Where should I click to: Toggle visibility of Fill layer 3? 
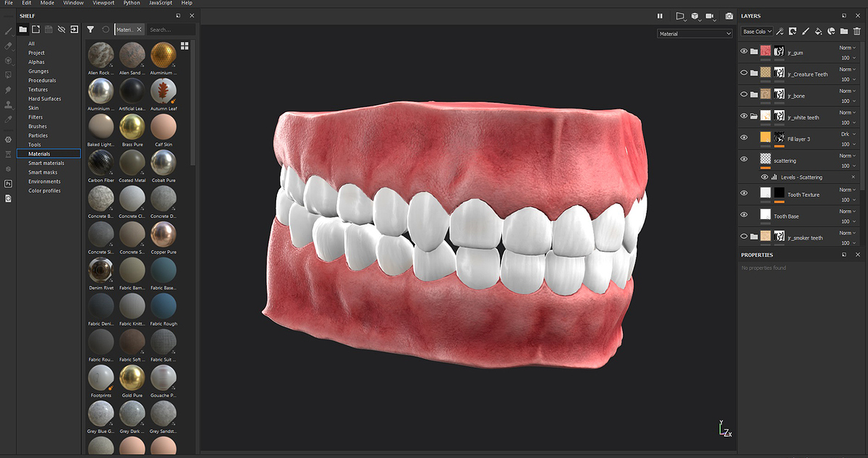[x=744, y=137]
